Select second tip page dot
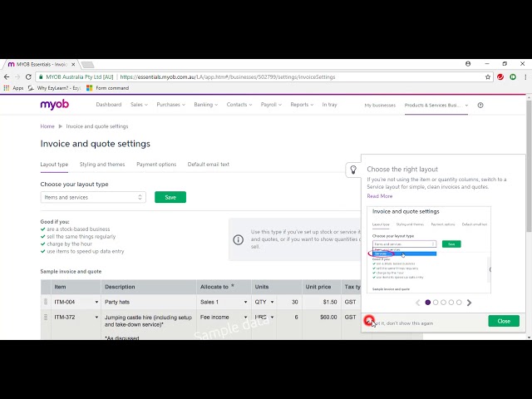This screenshot has width=532, height=399. coord(436,303)
